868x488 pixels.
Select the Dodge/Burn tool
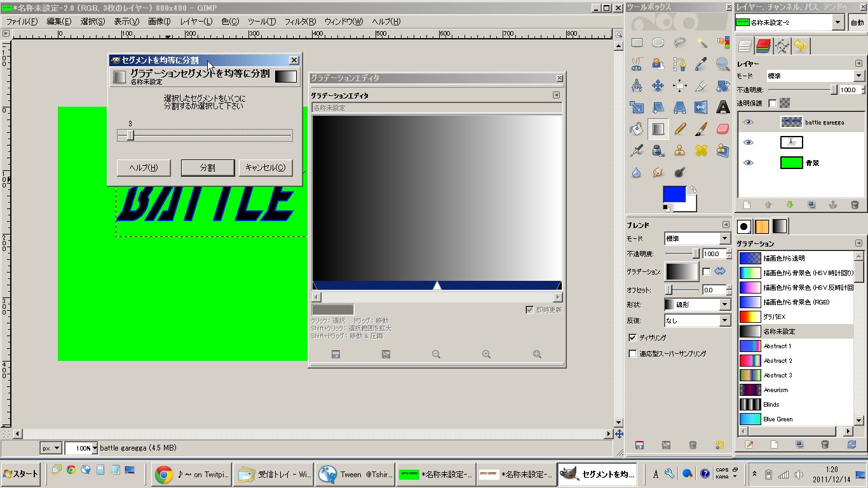(680, 172)
